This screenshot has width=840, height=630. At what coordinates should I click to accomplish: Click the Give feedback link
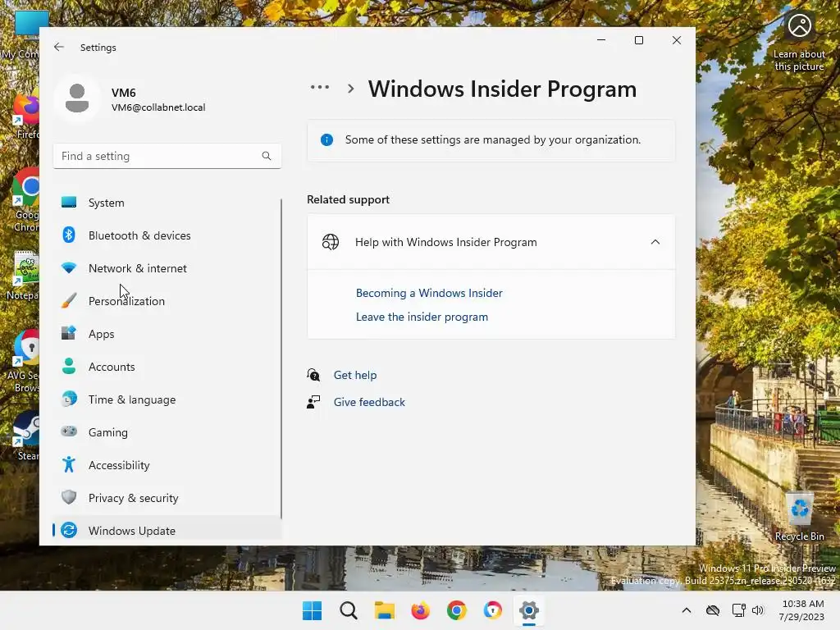click(369, 402)
